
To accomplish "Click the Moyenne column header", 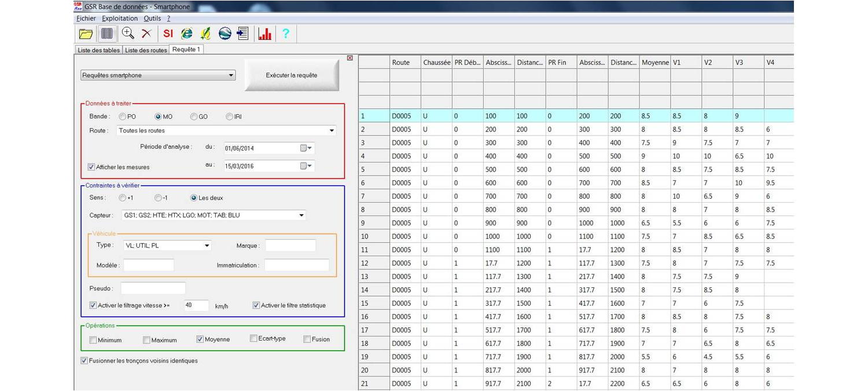I will 654,63.
